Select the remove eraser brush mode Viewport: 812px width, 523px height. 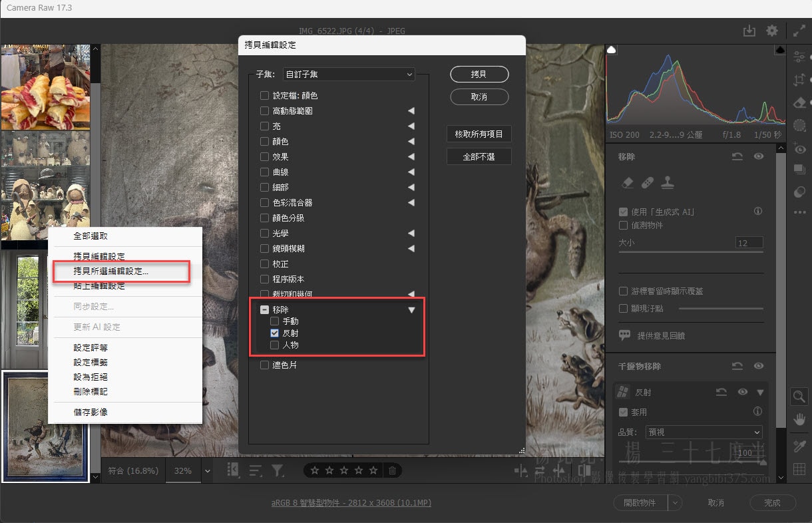click(627, 182)
